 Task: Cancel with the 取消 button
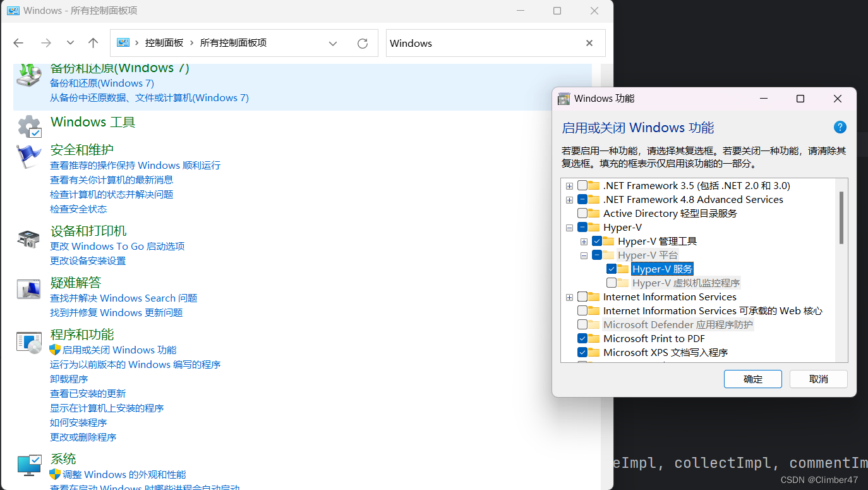819,379
